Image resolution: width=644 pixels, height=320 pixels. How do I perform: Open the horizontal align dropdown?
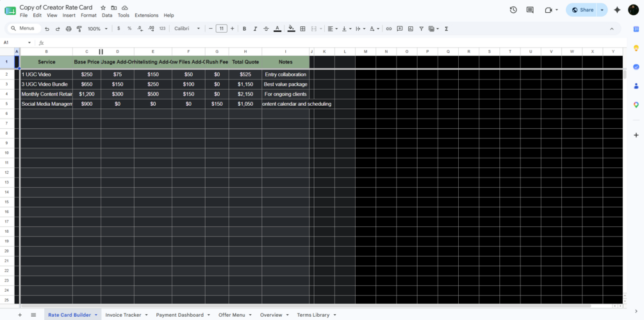[331, 29]
